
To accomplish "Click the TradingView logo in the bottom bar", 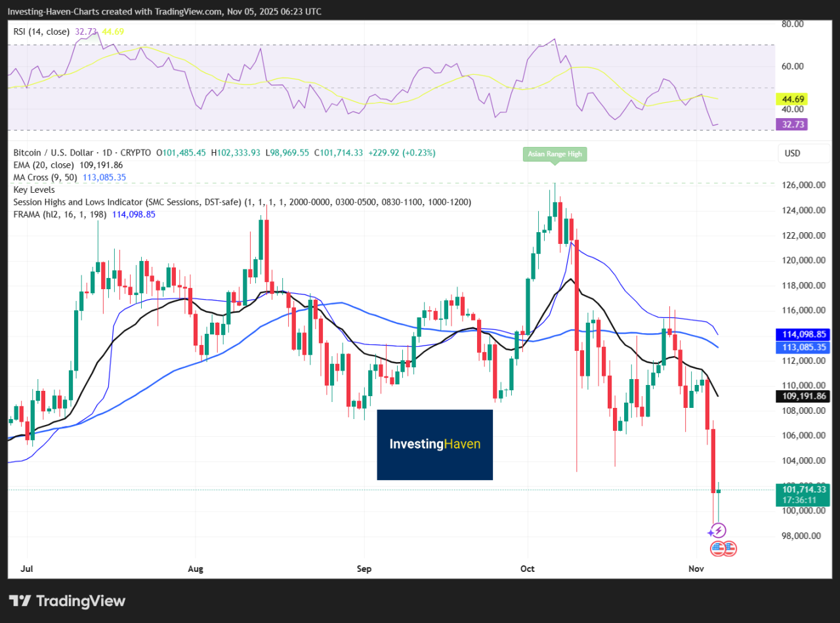I will pos(66,601).
